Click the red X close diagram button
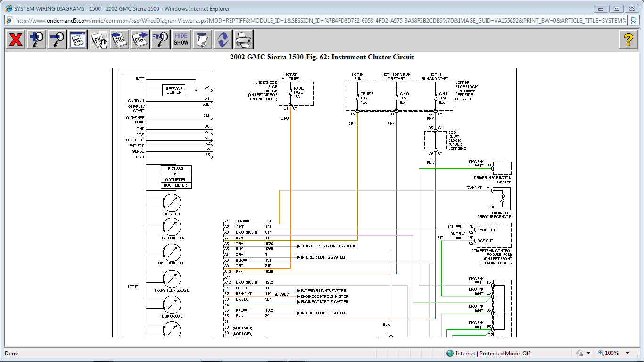644x362 pixels. coord(16,40)
